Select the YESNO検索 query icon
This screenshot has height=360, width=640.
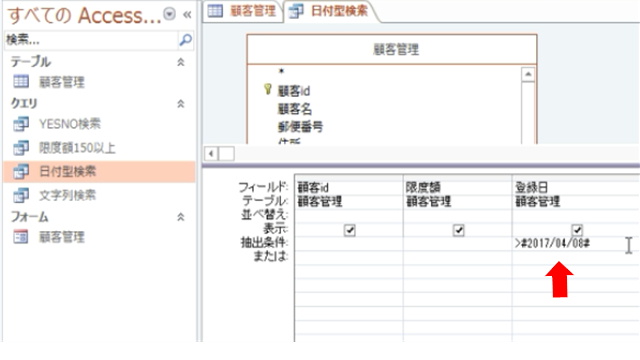pos(21,124)
